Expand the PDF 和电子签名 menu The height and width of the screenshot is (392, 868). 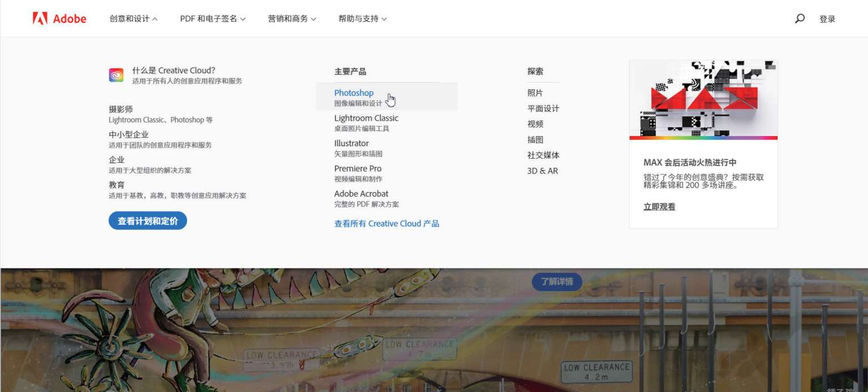click(x=213, y=19)
